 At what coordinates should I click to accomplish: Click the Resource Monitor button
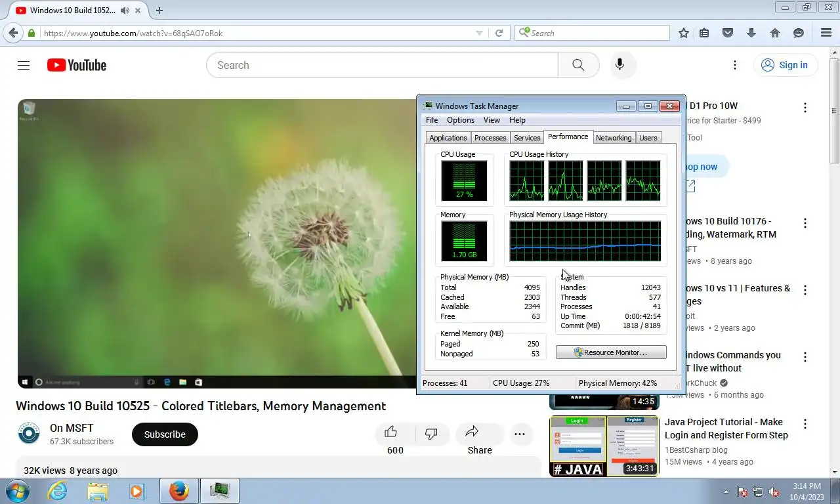[x=611, y=352]
